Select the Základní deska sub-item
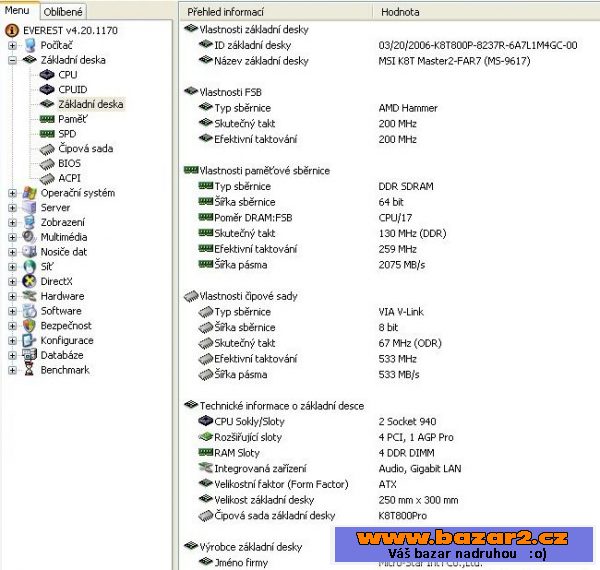 tap(91, 104)
